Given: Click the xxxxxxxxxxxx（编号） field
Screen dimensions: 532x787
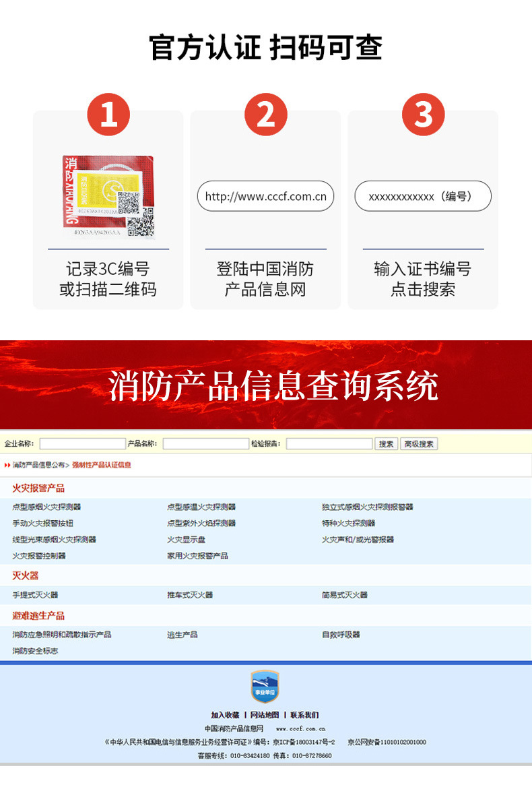Looking at the screenshot, I should pos(423,196).
